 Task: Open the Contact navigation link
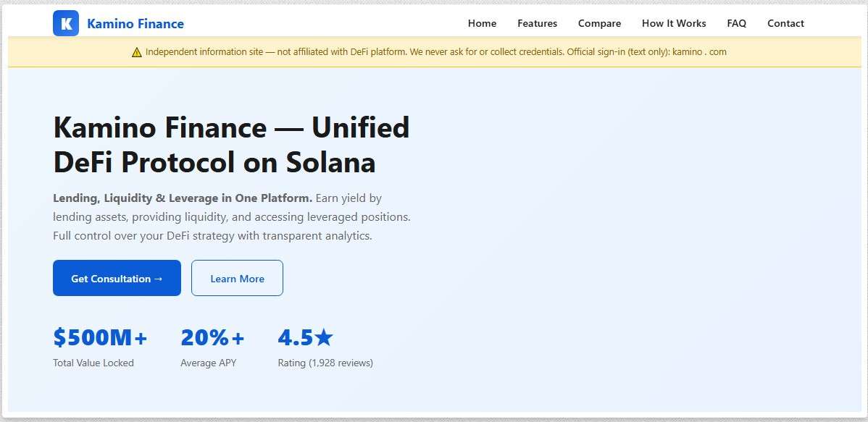pyautogui.click(x=785, y=23)
